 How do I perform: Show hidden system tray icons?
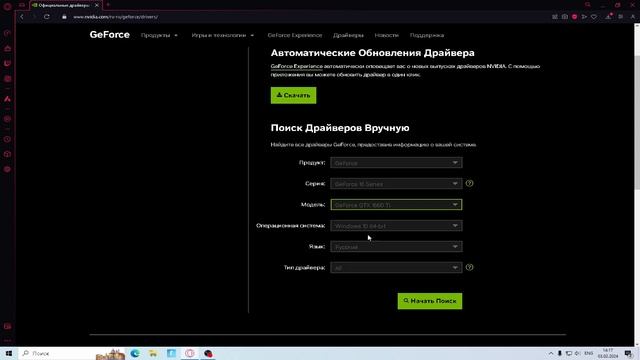(551, 353)
